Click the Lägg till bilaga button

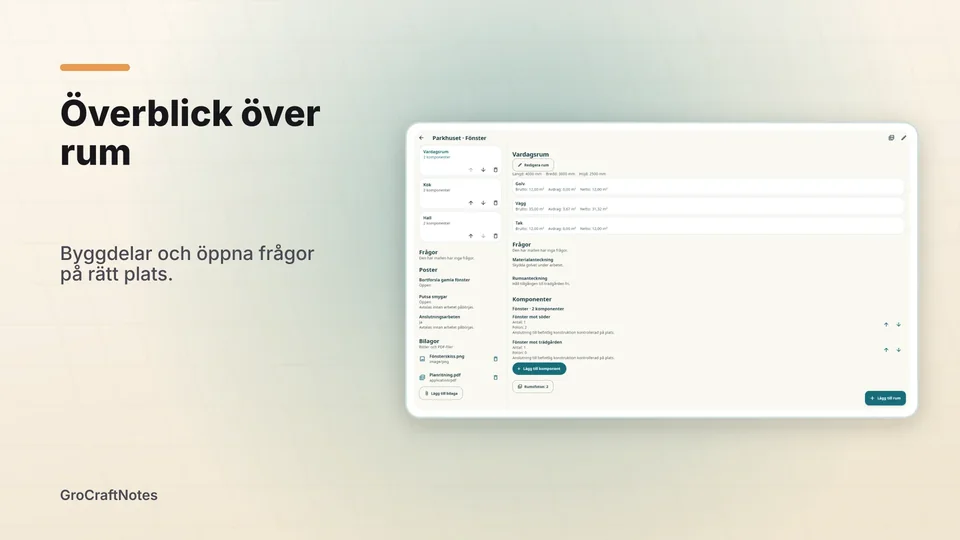pos(441,393)
